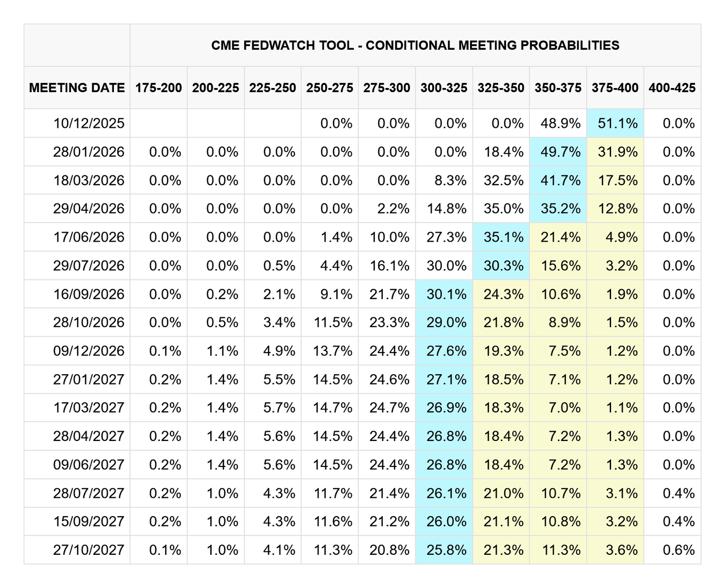Image resolution: width=725 pixels, height=588 pixels.
Task: Select the 27/10/2027 meeting date cell
Action: 89,550
